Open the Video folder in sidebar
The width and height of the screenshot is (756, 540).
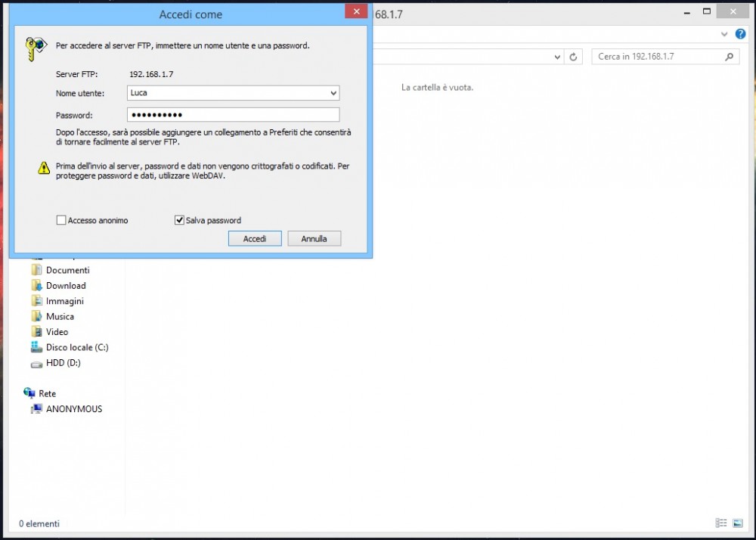tap(57, 332)
